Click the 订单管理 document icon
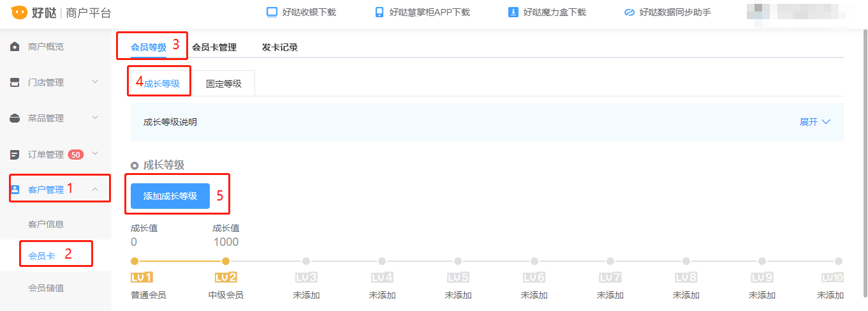 coord(15,155)
